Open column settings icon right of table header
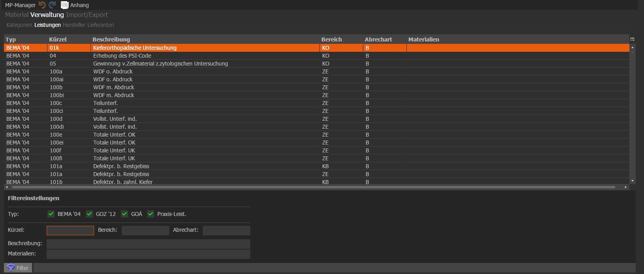The height and width of the screenshot is (274, 644). coord(632,39)
